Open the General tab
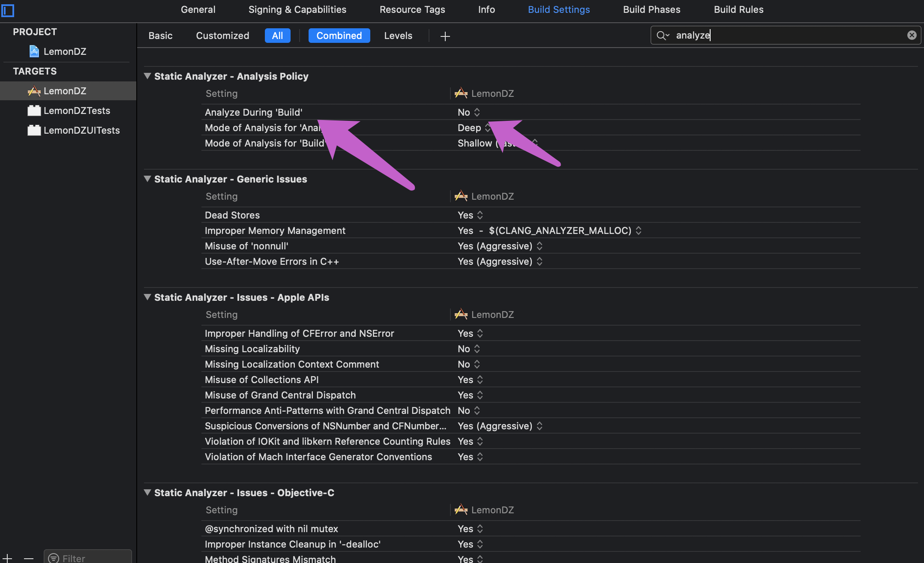This screenshot has height=563, width=924. click(x=198, y=9)
